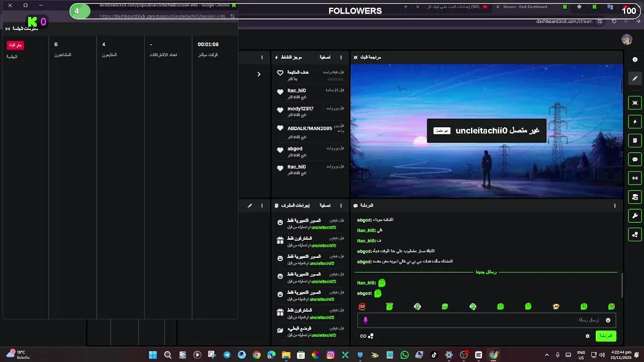Viewport: 644px width, 362px height.
Task: Click the activity feed filter label
Action: tap(325, 57)
